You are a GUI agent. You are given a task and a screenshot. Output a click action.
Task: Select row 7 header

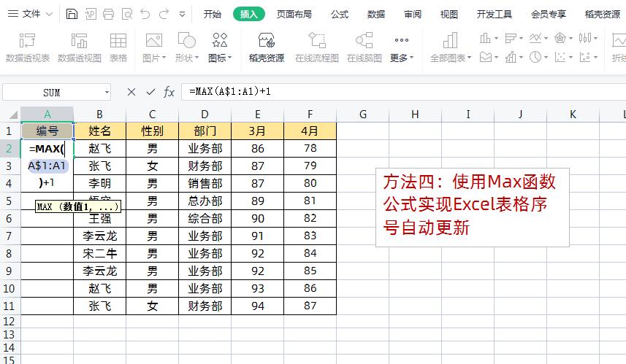coord(9,236)
